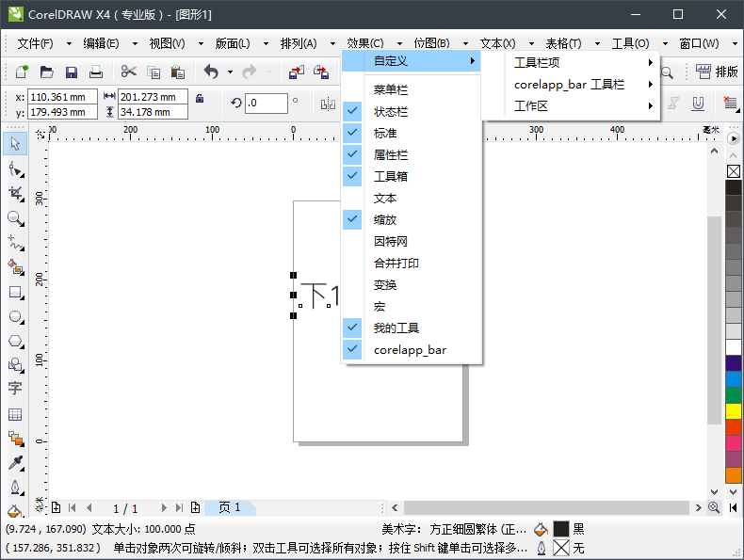Choose the Text tool (字) in the toolbox

tap(15, 389)
